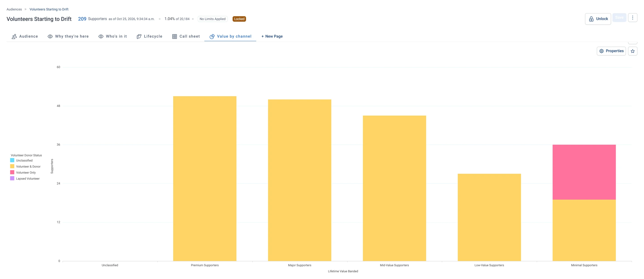Open the three-dot more options menu
This screenshot has height=279, width=644.
tap(633, 17)
